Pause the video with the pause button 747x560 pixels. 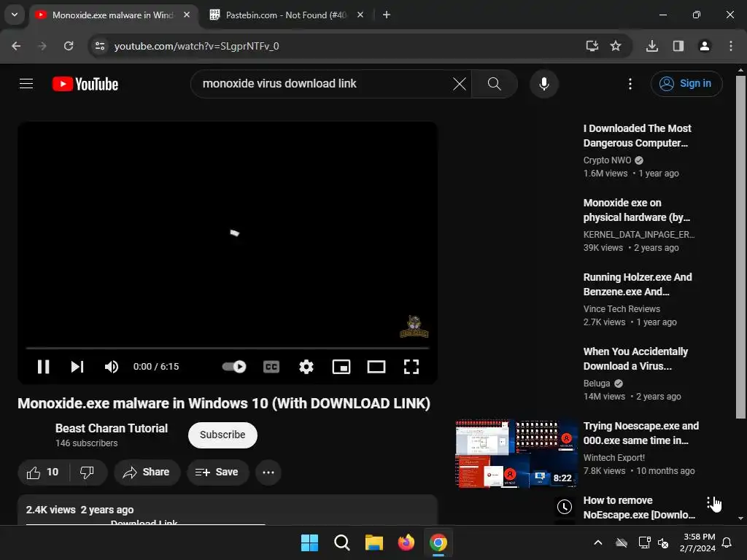pos(43,367)
